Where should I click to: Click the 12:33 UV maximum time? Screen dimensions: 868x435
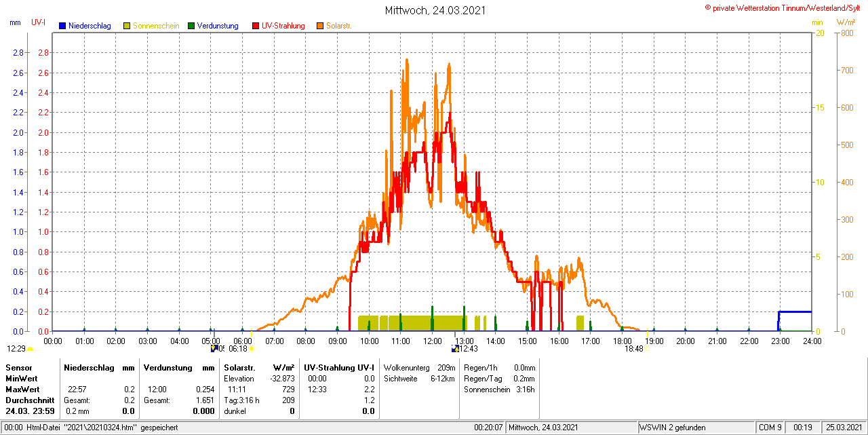(317, 390)
